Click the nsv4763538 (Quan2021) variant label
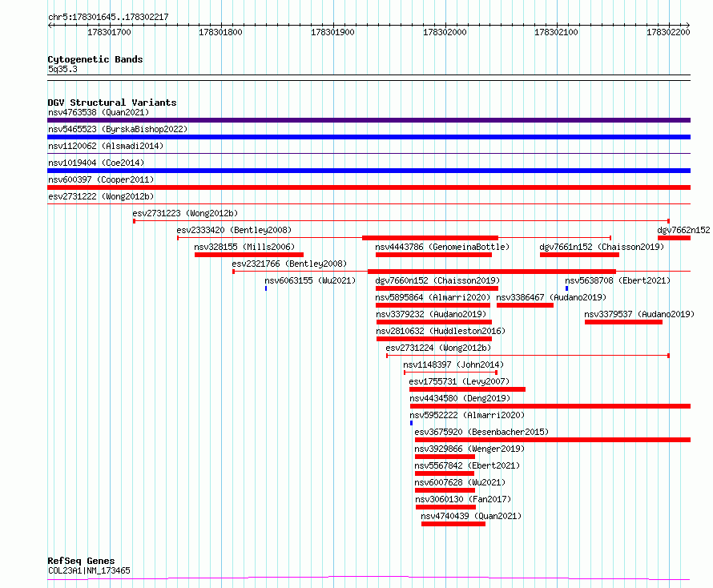This screenshot has height=588, width=713. tap(99, 112)
